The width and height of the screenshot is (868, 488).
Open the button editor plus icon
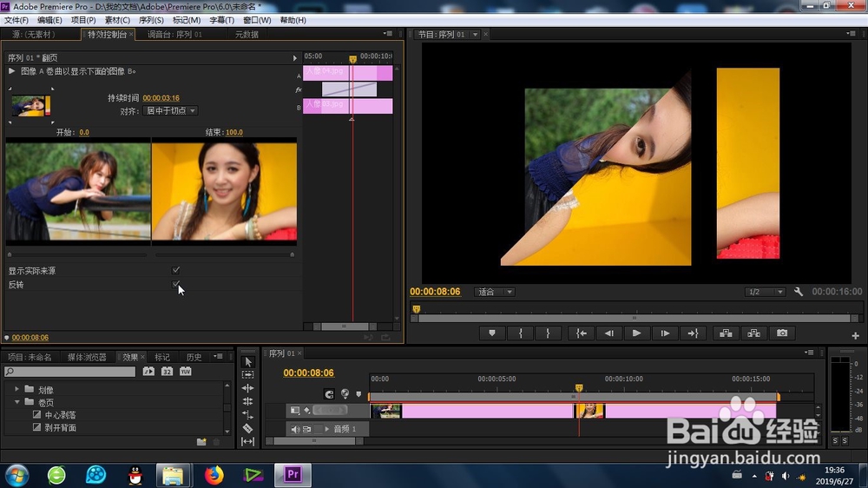(855, 335)
